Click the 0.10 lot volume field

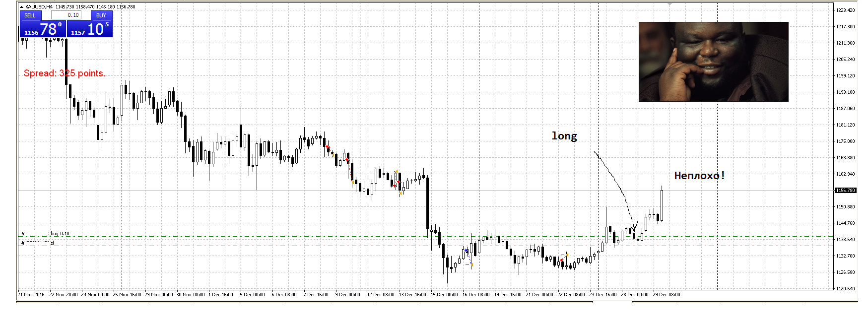point(66,15)
